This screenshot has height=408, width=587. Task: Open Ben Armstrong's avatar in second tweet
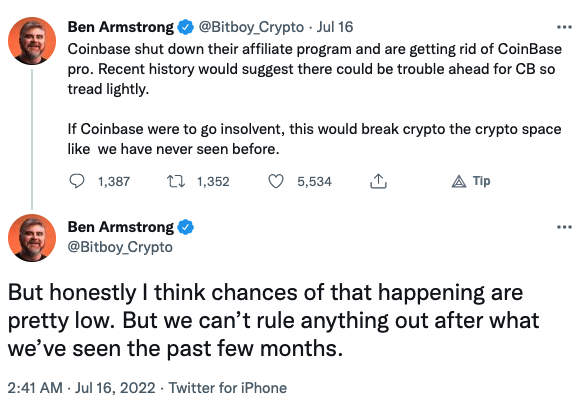(x=32, y=238)
